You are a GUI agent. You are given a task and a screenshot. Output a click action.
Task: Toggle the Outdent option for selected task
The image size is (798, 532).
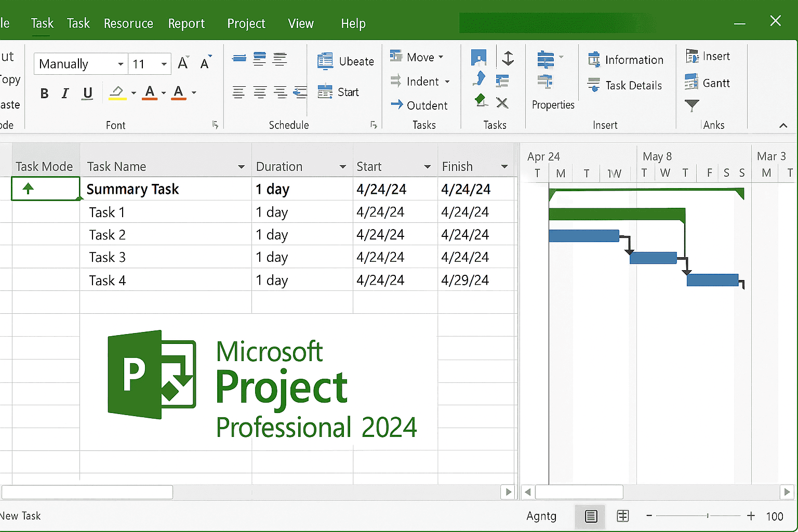tap(421, 105)
